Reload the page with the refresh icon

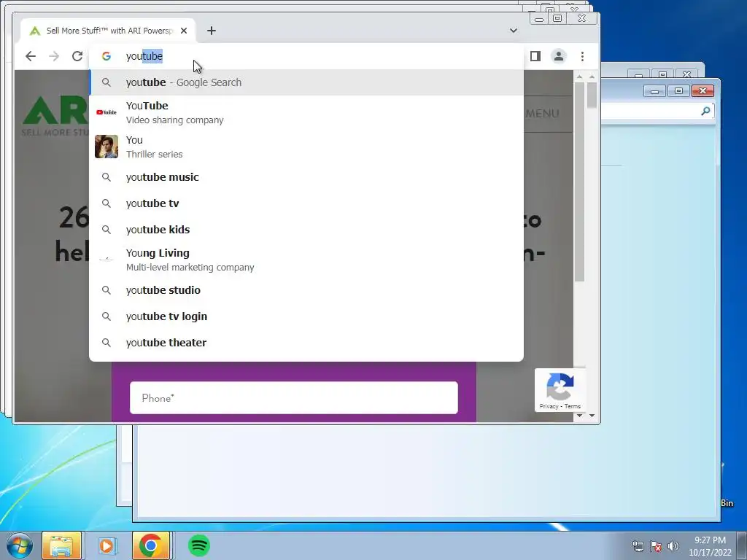point(77,56)
